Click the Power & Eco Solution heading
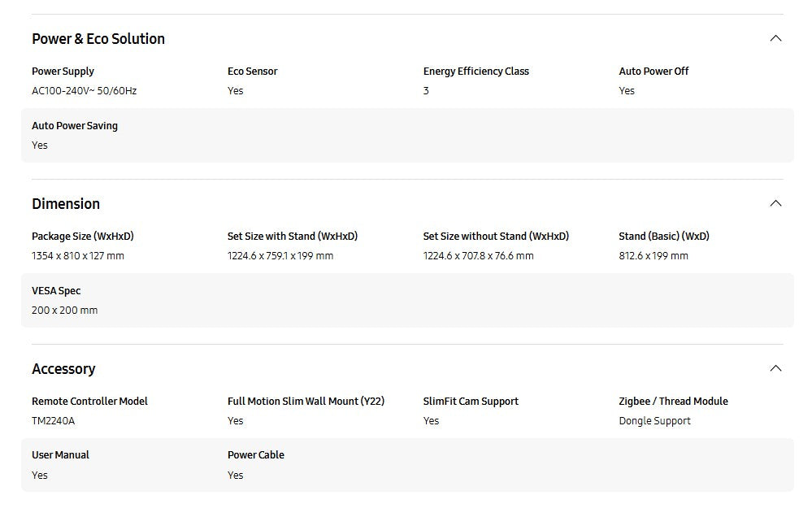The image size is (812, 517). pyautogui.click(x=98, y=39)
